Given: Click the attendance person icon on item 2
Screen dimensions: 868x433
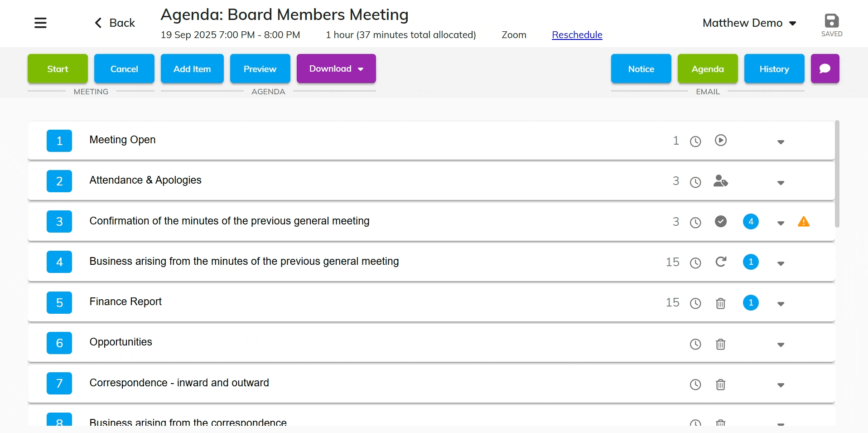Looking at the screenshot, I should (720, 181).
